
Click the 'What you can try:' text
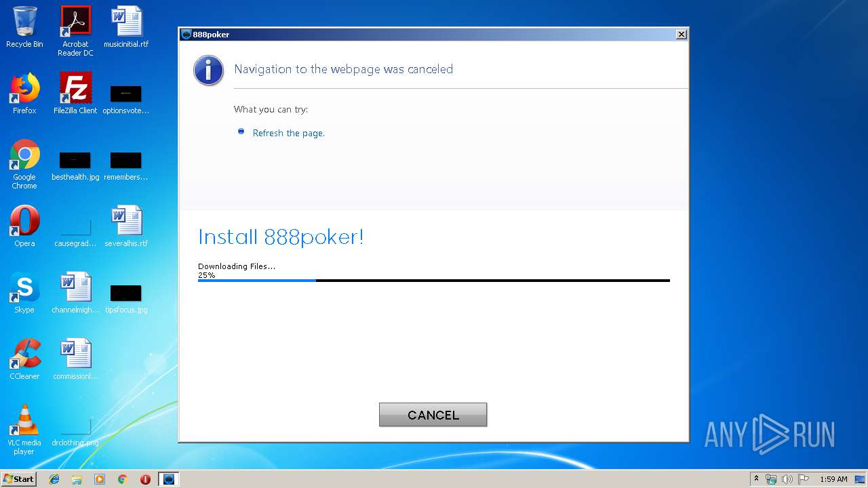coord(271,109)
